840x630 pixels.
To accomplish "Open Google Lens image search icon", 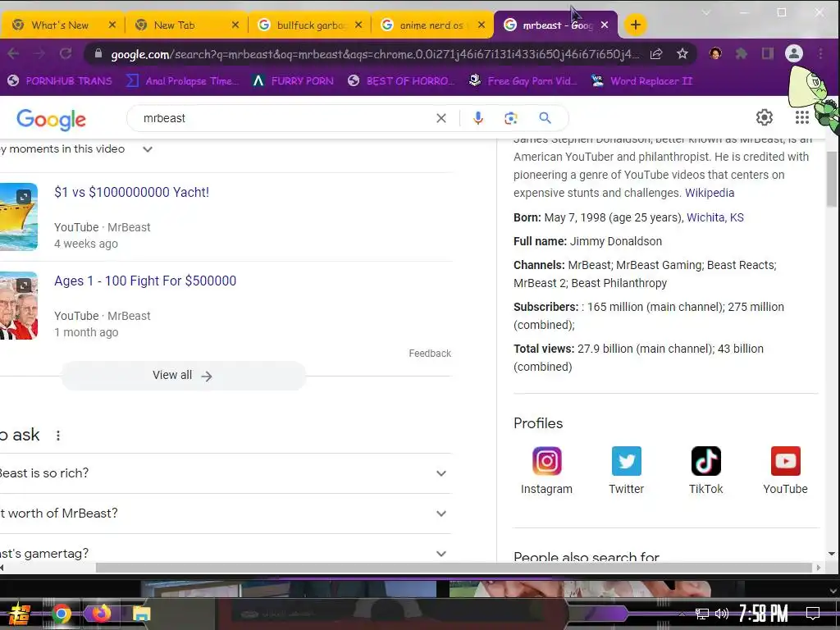I will click(x=510, y=118).
